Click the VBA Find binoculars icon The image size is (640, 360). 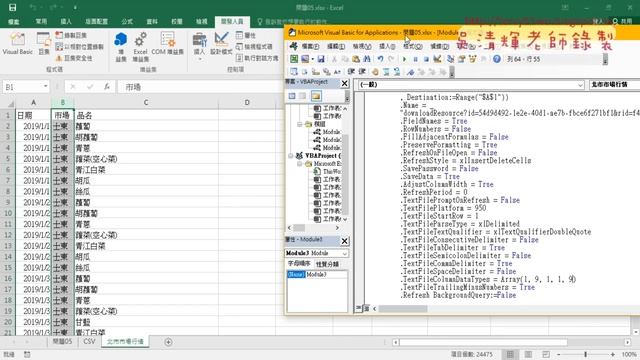tap(367, 59)
